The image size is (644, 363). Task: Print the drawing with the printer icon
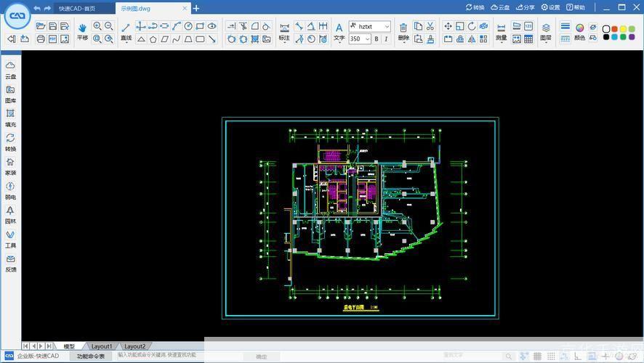tap(41, 39)
